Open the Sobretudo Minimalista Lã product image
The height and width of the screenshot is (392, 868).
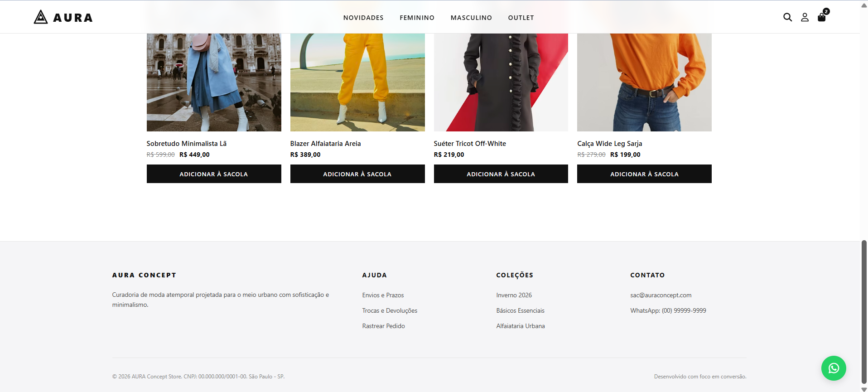tap(214, 82)
